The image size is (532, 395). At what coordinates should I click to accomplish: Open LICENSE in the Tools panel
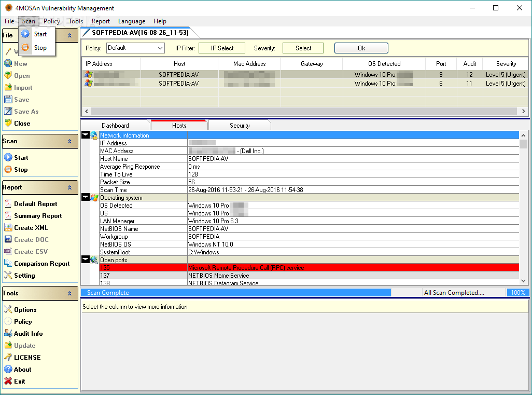[22, 357]
